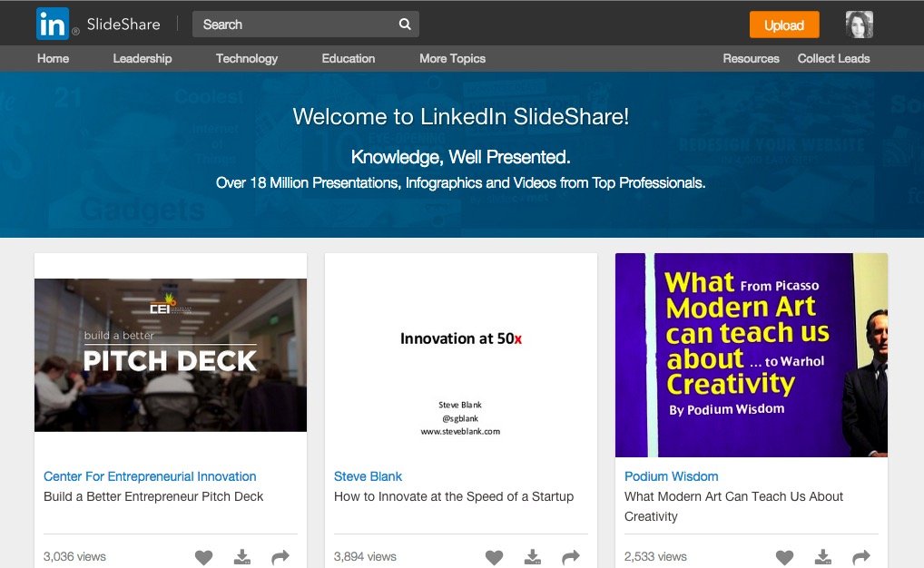This screenshot has height=568, width=924.
Task: Like the Pitch Deck presentation
Action: (203, 557)
